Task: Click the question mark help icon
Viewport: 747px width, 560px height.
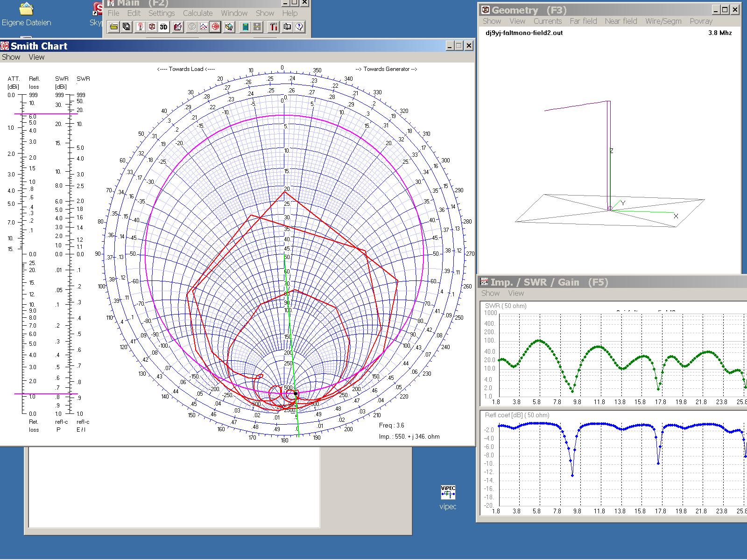Action: (299, 27)
